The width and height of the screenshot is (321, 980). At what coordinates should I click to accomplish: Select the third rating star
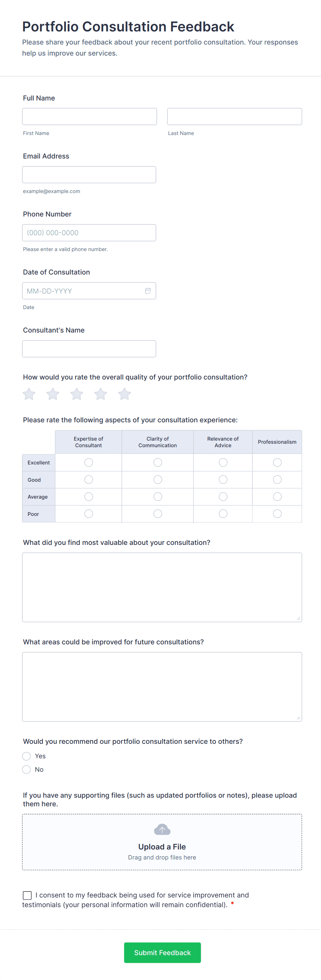point(77,394)
